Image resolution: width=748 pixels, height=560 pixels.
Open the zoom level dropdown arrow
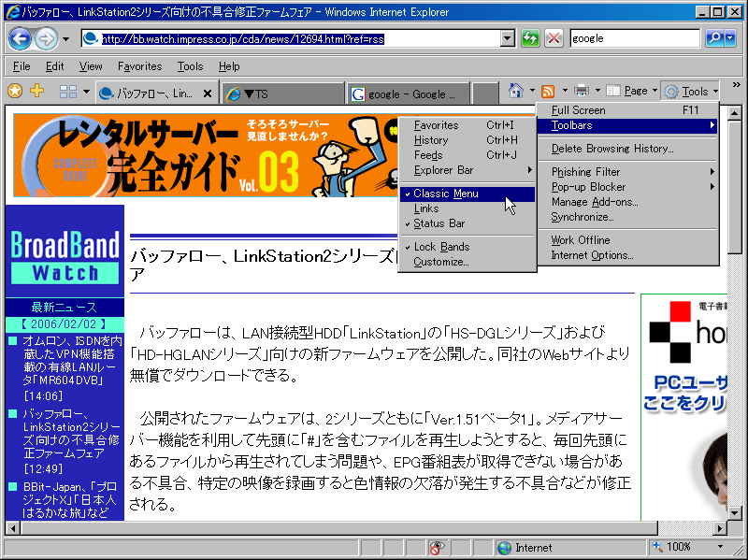720,547
